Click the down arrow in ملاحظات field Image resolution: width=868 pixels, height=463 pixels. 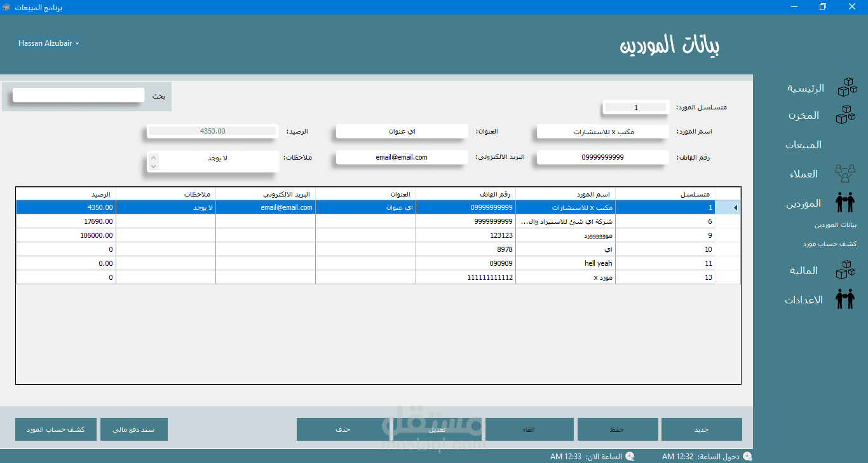pos(153,166)
